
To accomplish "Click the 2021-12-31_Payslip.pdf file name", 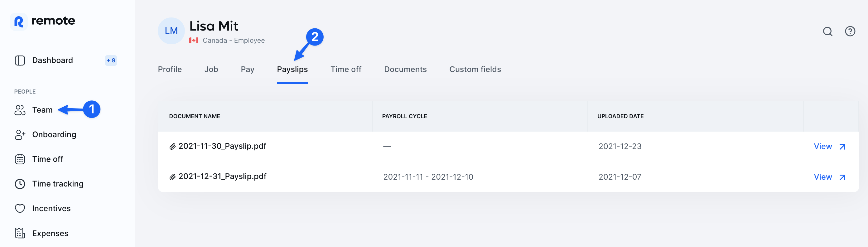I will pyautogui.click(x=222, y=177).
